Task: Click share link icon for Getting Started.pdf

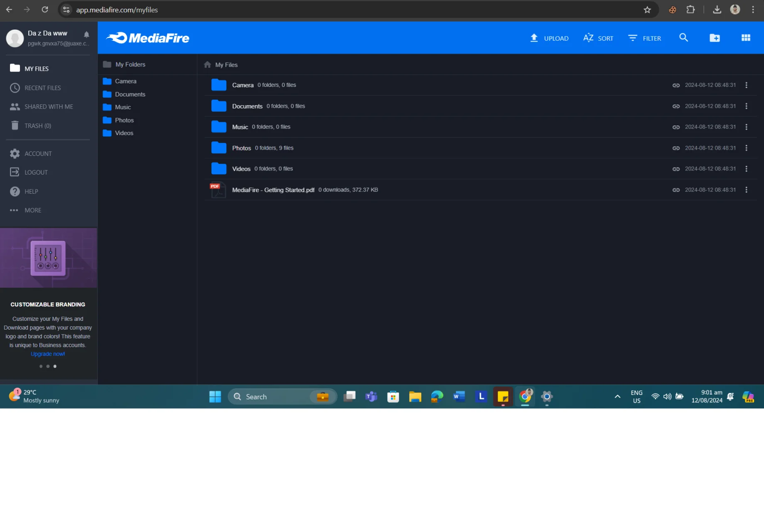Action: click(676, 190)
